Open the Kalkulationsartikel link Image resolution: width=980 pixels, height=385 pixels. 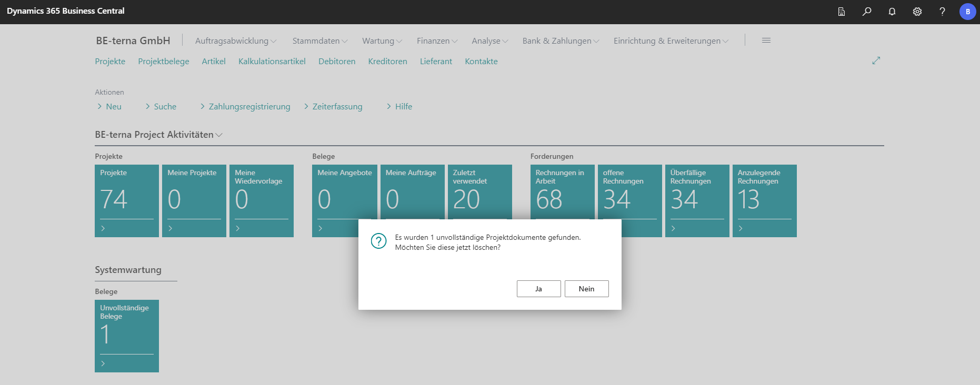click(x=272, y=62)
